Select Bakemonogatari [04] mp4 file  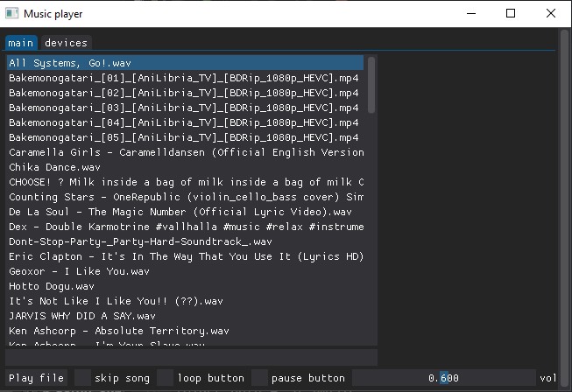185,122
